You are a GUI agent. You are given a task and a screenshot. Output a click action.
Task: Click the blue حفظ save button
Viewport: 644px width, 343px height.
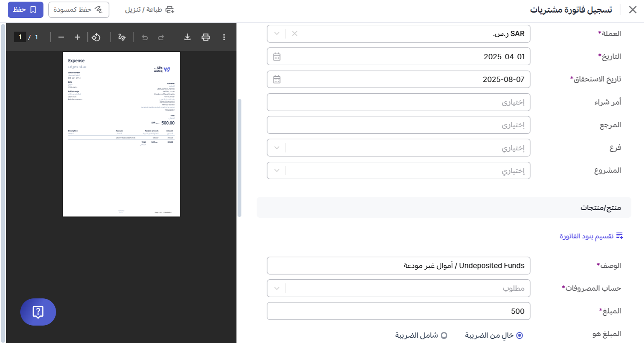coord(26,9)
